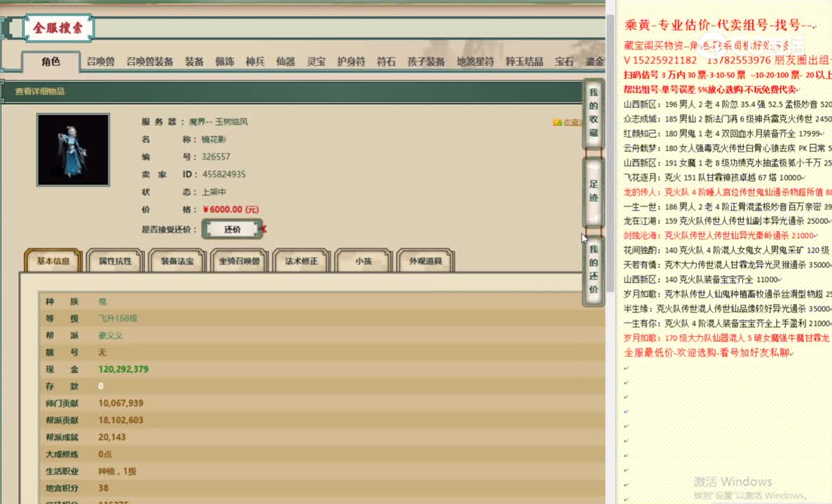832x504 pixels.
Task: Click the 全服搜索 button
Action: (x=58, y=28)
